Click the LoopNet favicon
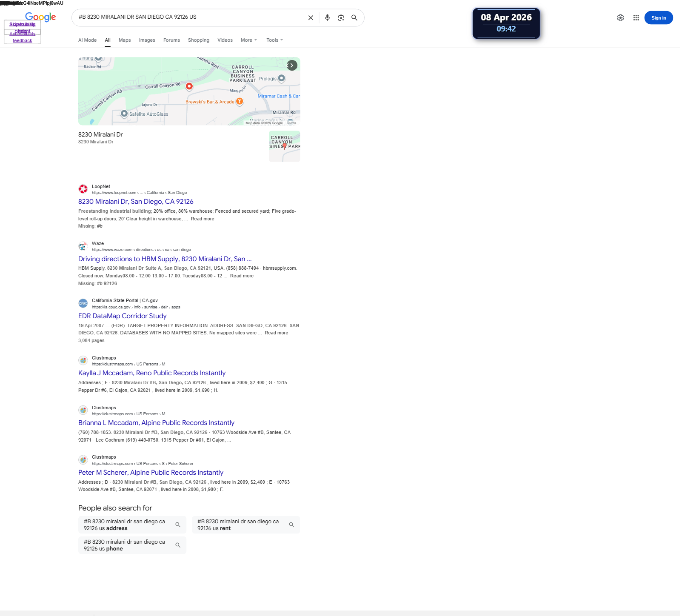685x616 pixels. (83, 189)
